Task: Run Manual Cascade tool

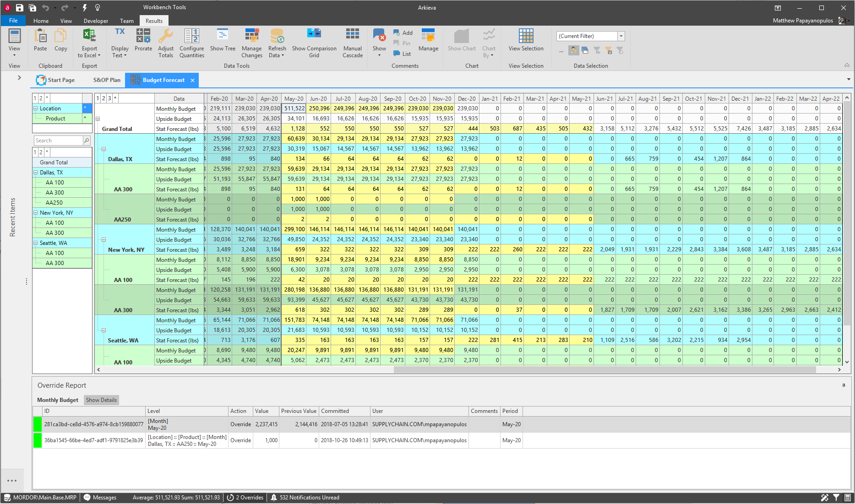Action: pyautogui.click(x=353, y=43)
